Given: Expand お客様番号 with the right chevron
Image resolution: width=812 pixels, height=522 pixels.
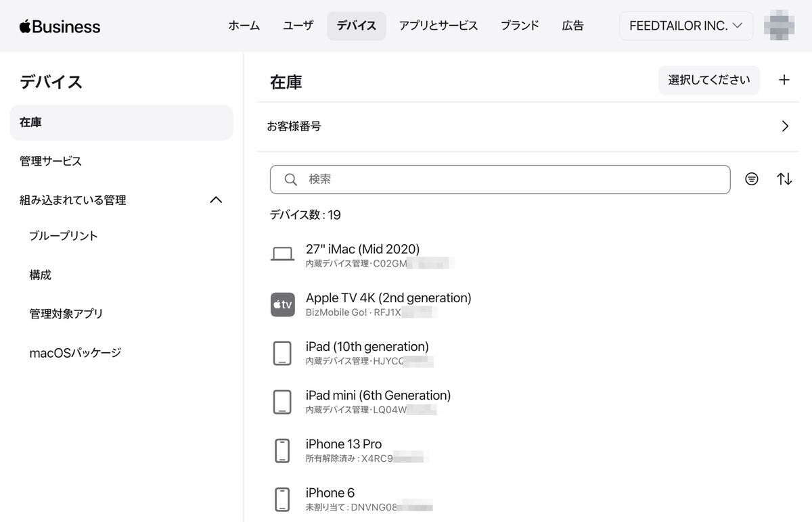Looking at the screenshot, I should 785,126.
